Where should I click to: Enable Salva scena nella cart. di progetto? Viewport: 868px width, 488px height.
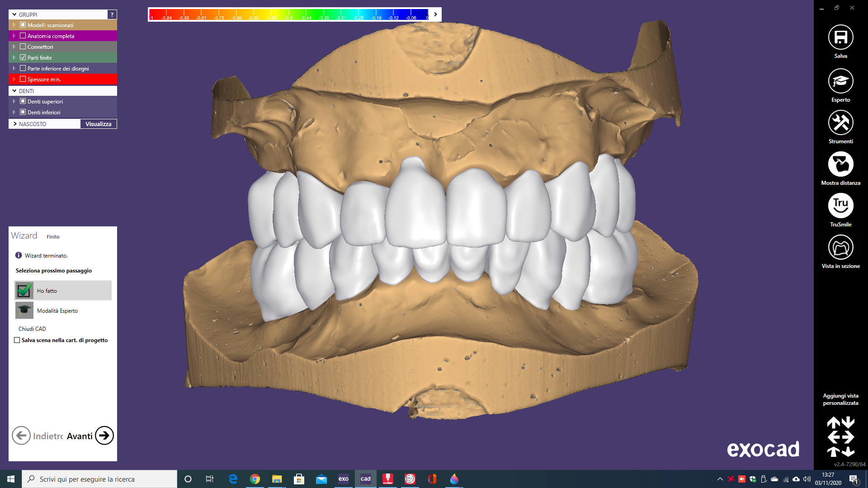17,340
